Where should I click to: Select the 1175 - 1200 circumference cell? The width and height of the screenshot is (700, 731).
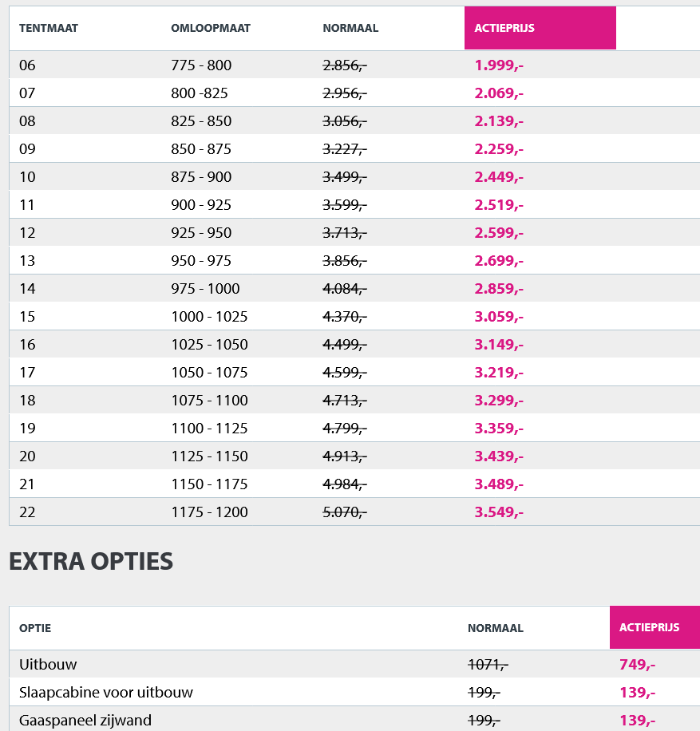[209, 512]
